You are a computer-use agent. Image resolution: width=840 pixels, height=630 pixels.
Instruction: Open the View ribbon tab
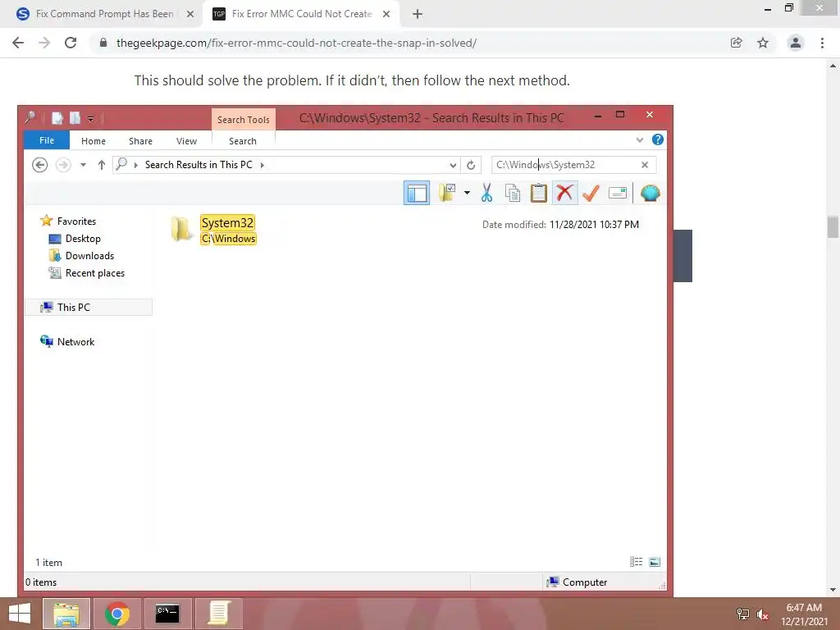pos(186,141)
